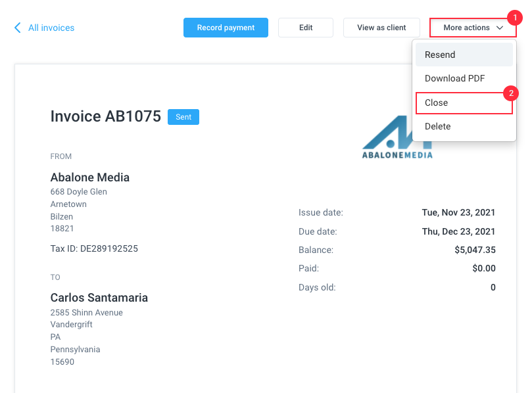Click the red step 2 marker badge
This screenshot has width=532, height=393.
pos(510,93)
